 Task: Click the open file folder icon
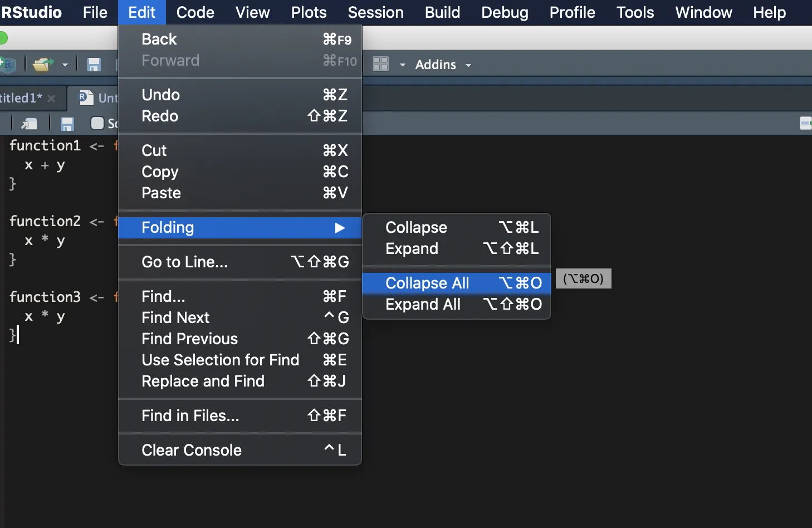[43, 65]
